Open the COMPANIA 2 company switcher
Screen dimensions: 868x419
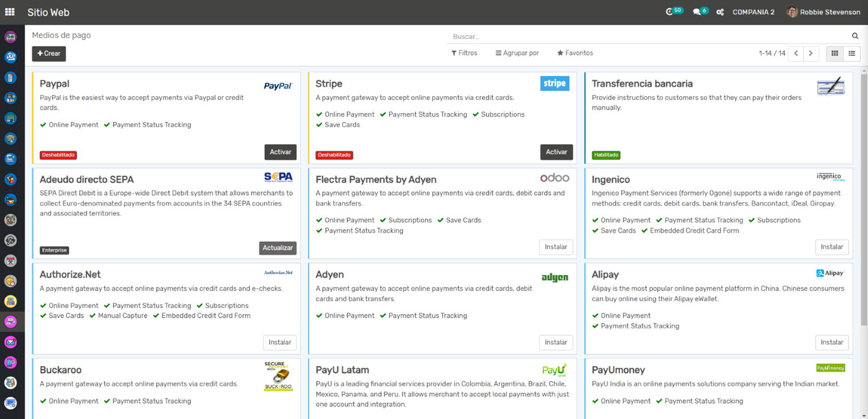click(754, 12)
